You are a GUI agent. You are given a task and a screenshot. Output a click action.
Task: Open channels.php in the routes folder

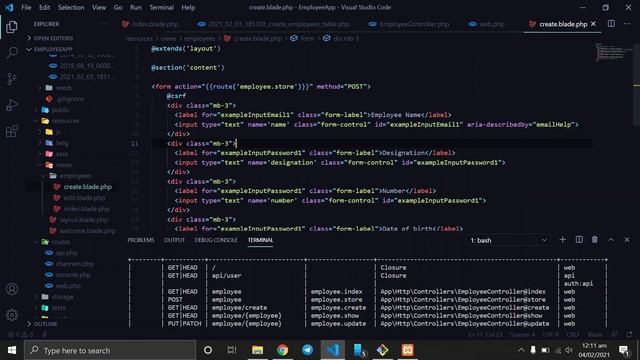(75, 264)
